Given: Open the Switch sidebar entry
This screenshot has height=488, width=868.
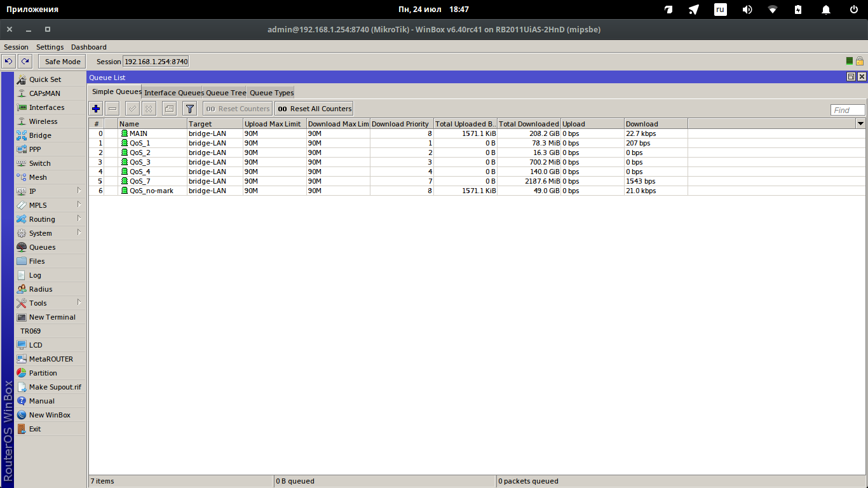Looking at the screenshot, I should click(50, 163).
